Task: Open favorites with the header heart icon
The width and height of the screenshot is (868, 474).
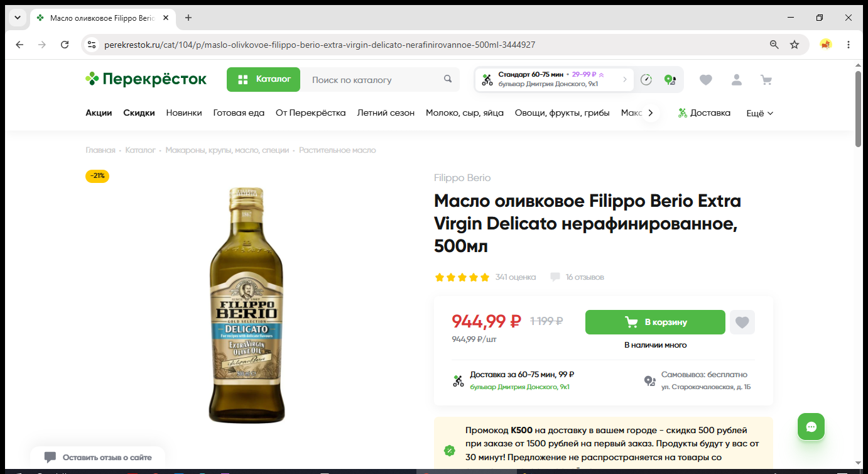Action: 706,80
